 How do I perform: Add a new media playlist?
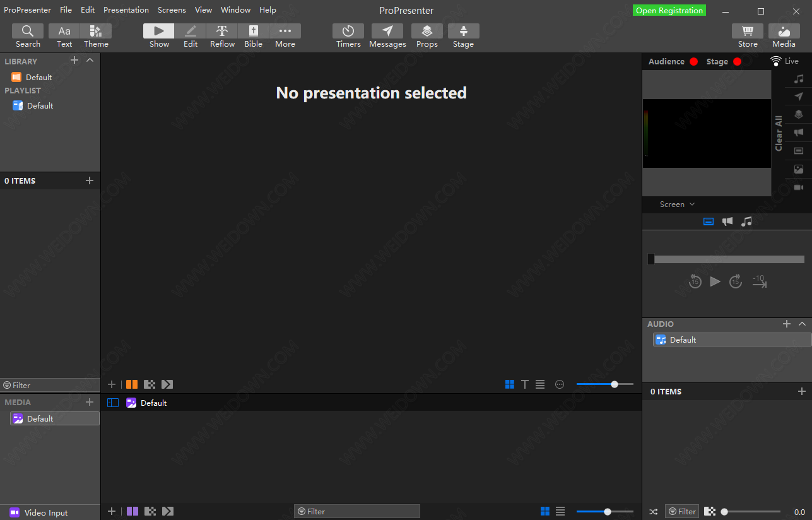[89, 402]
